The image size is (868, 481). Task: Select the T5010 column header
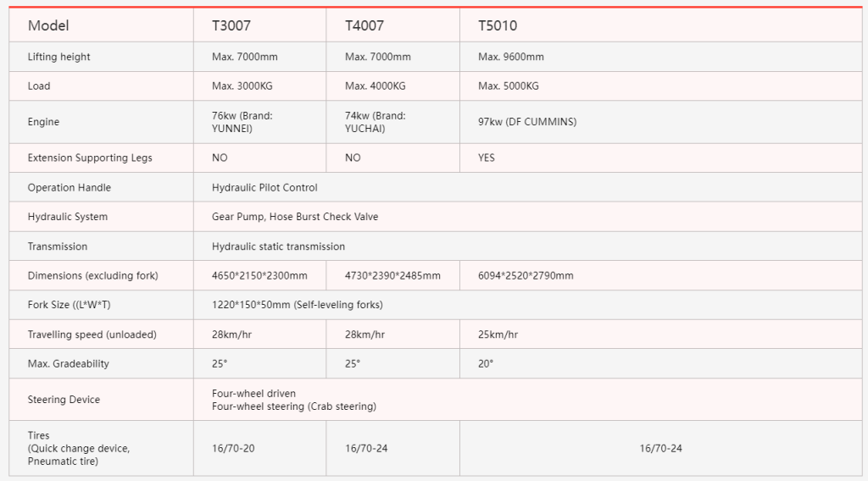coord(498,26)
